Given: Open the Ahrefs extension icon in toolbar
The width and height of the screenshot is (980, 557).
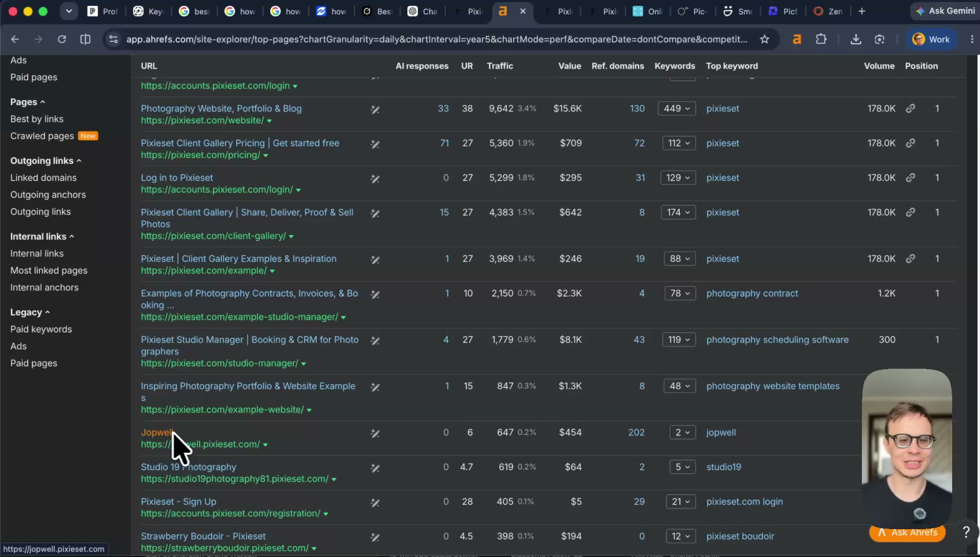Looking at the screenshot, I should point(797,39).
